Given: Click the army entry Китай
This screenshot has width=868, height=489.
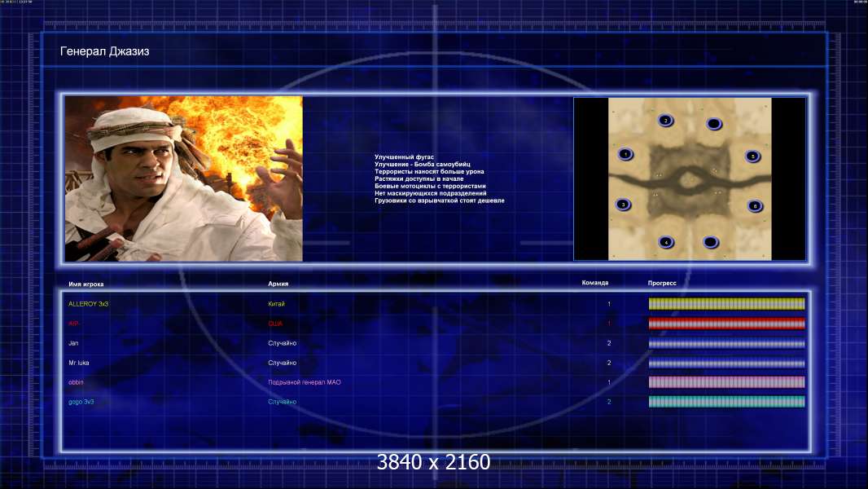Looking at the screenshot, I should point(276,304).
